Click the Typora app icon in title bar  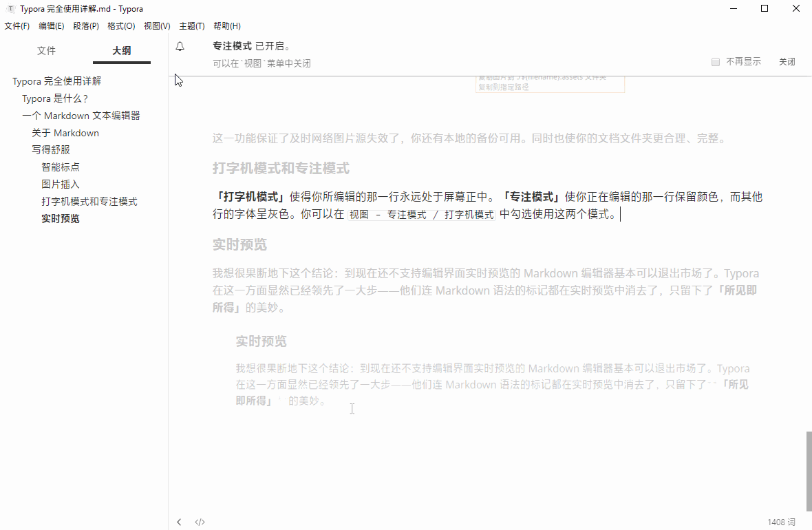coord(10,9)
